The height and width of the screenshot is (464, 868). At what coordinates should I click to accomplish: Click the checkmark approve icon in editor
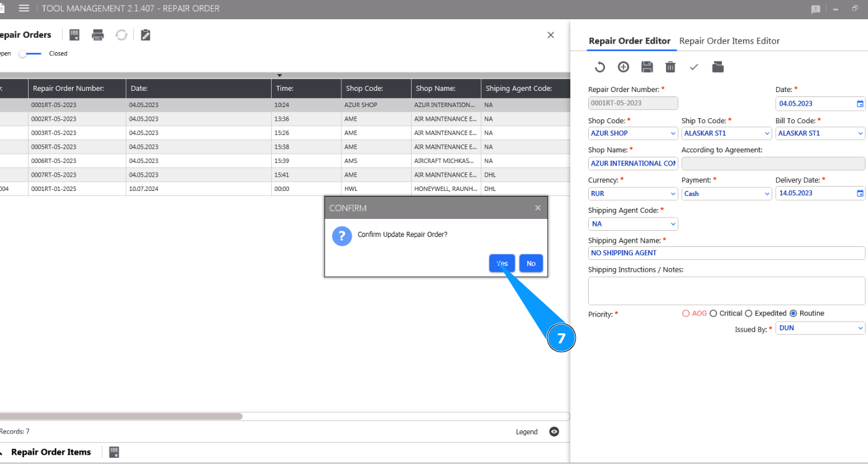(694, 67)
